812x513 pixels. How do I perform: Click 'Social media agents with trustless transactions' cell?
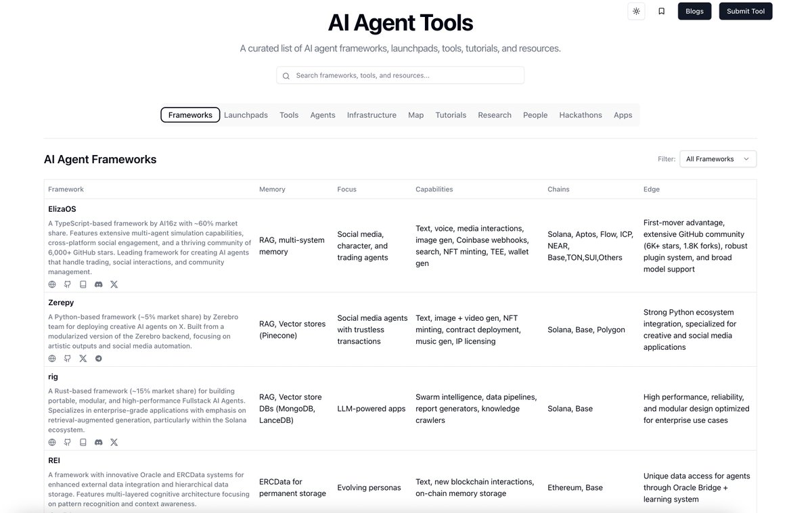pyautogui.click(x=373, y=330)
